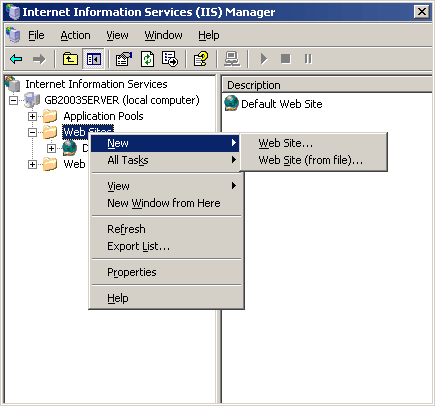The height and width of the screenshot is (406, 435).
Task: Select the bottom Web folder tree label
Action: tap(75, 164)
